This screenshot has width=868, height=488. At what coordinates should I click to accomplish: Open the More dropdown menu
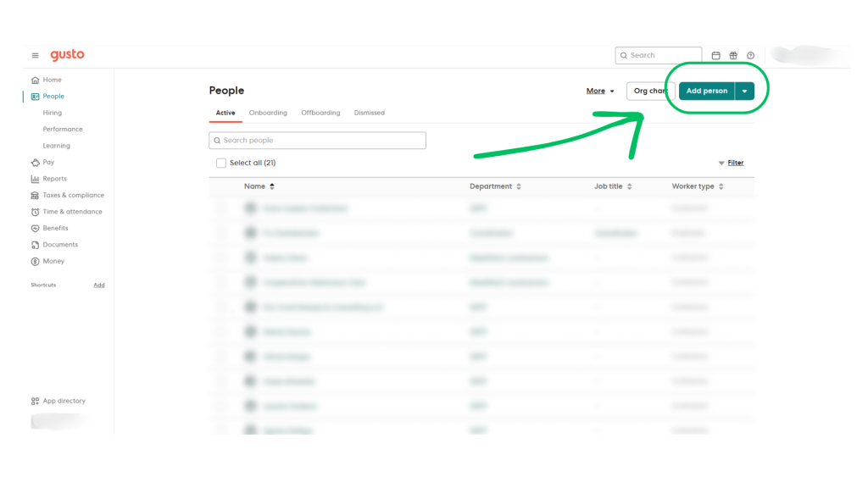(600, 91)
